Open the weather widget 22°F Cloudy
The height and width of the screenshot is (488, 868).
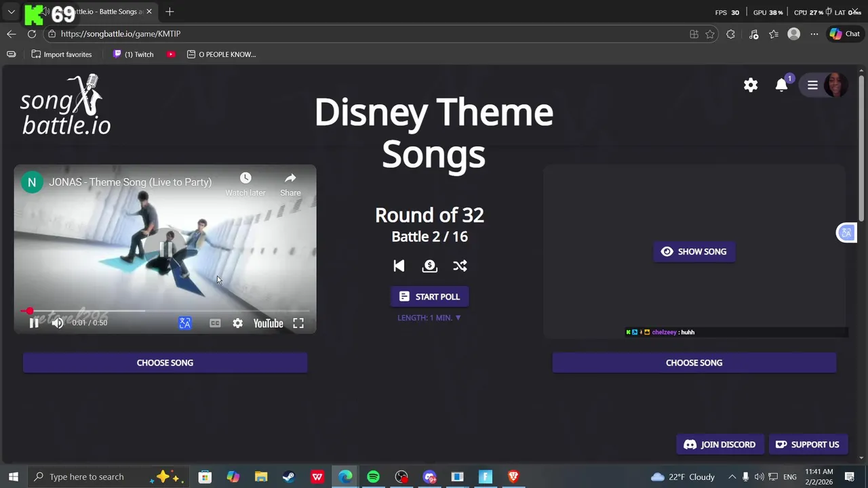[x=682, y=477]
